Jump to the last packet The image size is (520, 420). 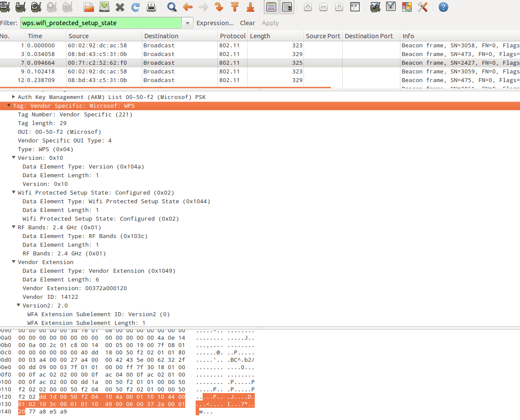coord(250,7)
